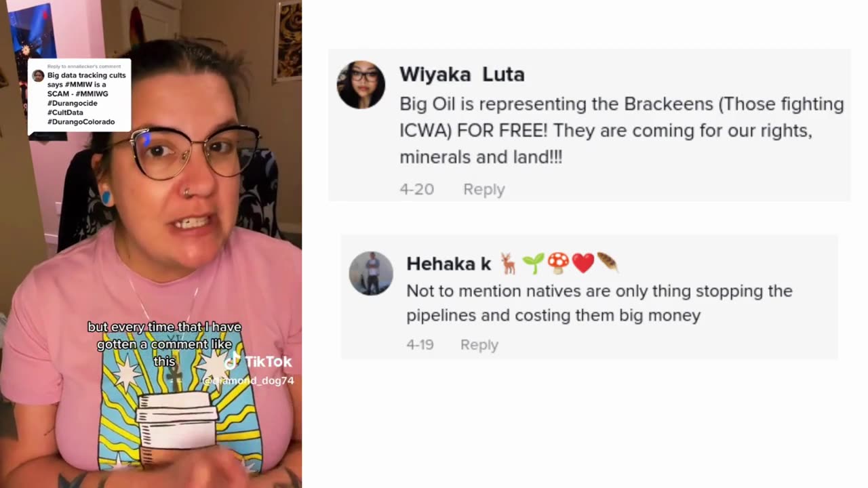Reply to Wiyaka Luta's comment
This screenshot has height=488, width=868.
484,189
